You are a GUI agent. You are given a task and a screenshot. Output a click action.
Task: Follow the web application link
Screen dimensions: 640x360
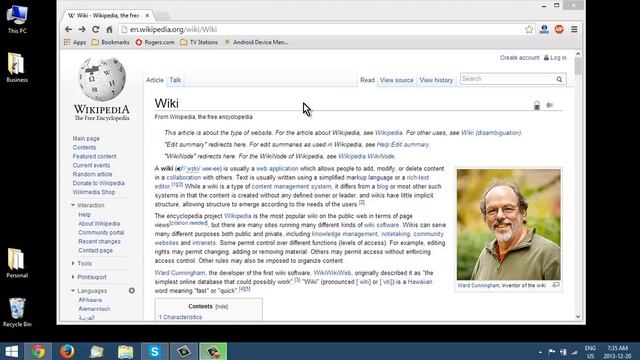point(277,169)
